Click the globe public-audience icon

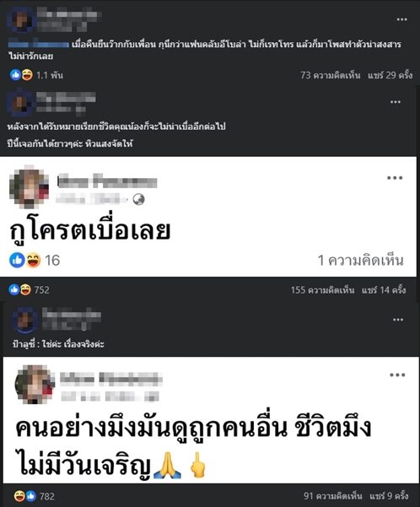pyautogui.click(x=138, y=199)
